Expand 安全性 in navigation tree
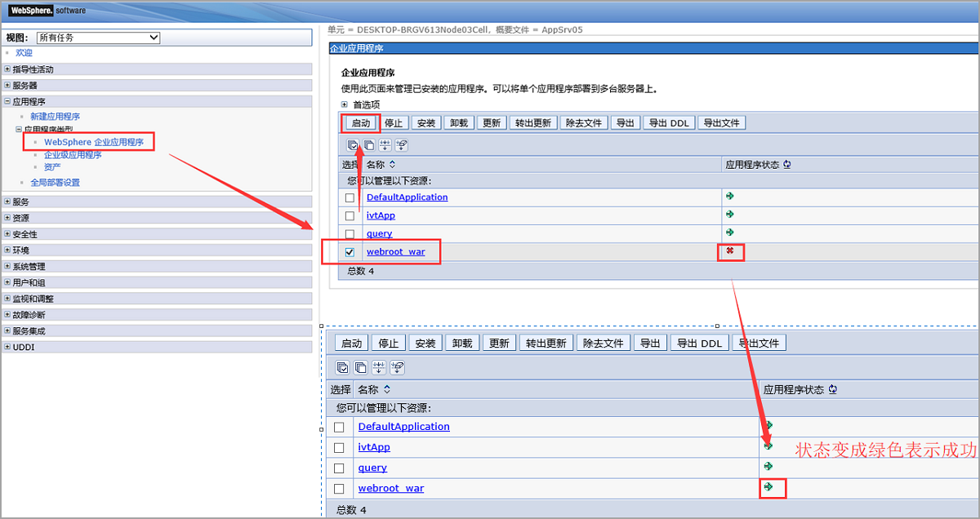Viewport: 980px width, 519px height. click(7, 234)
